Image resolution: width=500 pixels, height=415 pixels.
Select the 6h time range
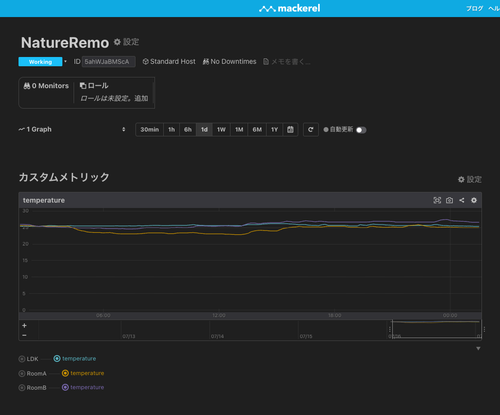pos(188,129)
